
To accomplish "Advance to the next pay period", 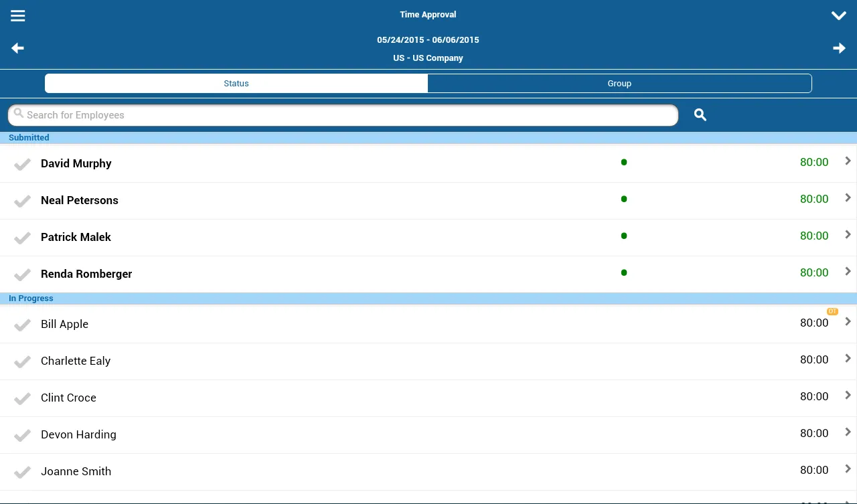I will 839,48.
